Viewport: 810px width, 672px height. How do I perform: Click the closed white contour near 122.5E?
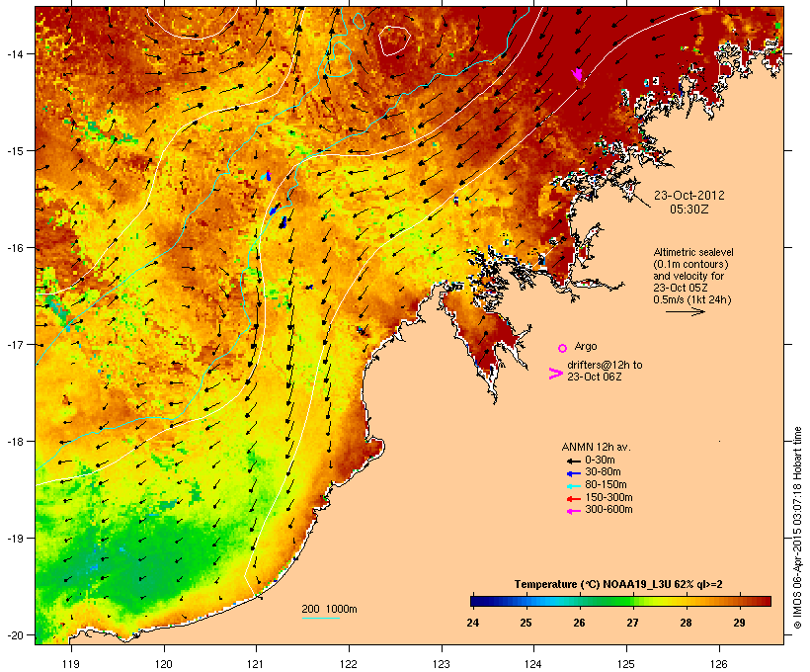click(x=394, y=41)
